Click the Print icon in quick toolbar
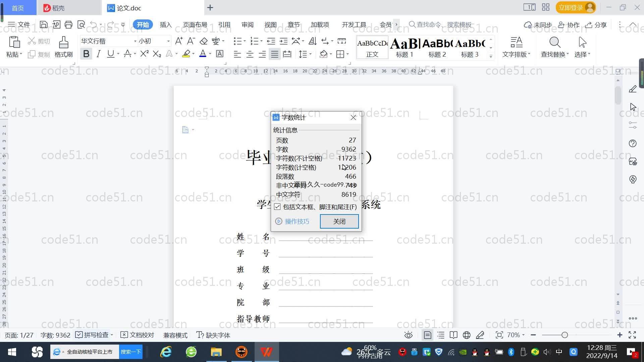 point(68,24)
